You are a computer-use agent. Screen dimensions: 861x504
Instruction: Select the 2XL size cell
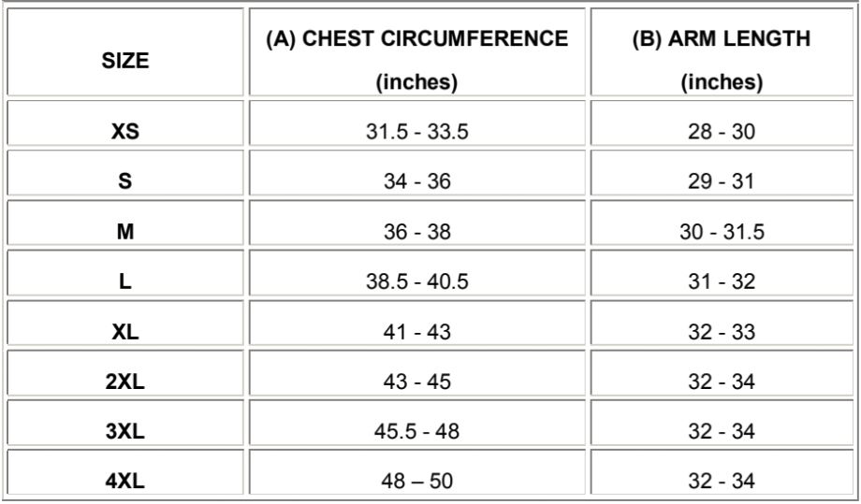click(125, 382)
